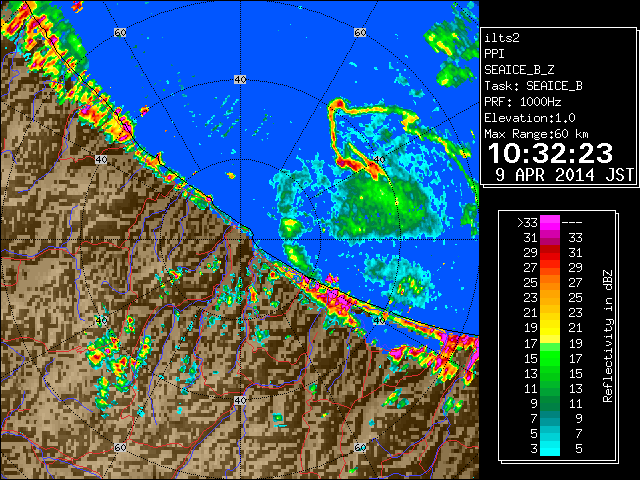Select the '9 APR 2014 JST' date
This screenshot has width=640, height=480.
coord(564,175)
